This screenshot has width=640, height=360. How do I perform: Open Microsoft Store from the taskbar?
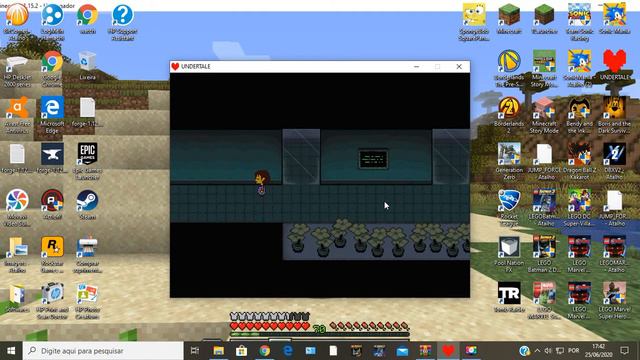241,351
